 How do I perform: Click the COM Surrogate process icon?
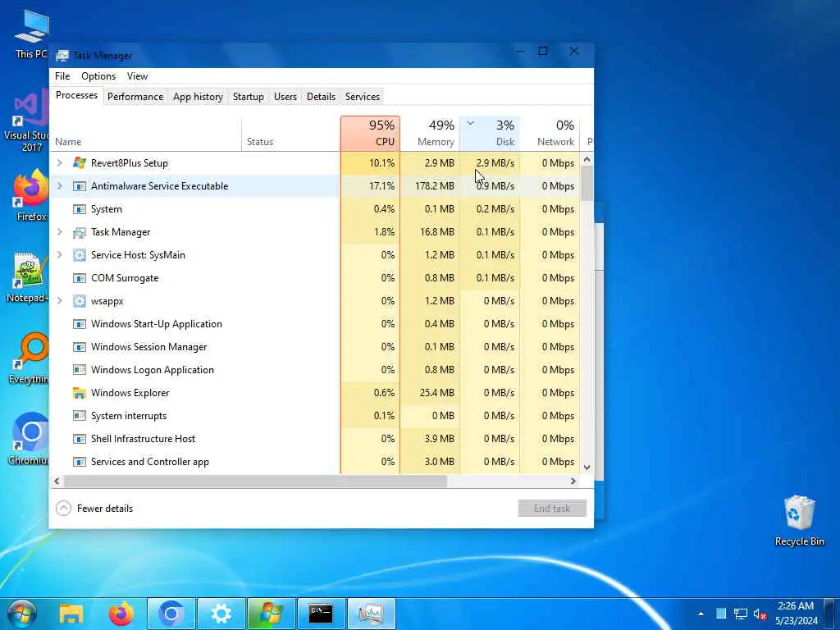click(x=80, y=278)
